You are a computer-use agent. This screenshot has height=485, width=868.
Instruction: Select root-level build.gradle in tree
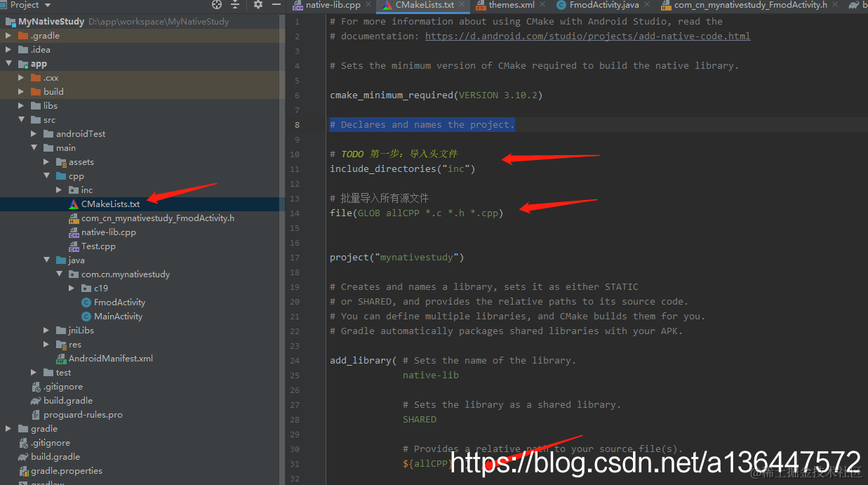point(55,457)
